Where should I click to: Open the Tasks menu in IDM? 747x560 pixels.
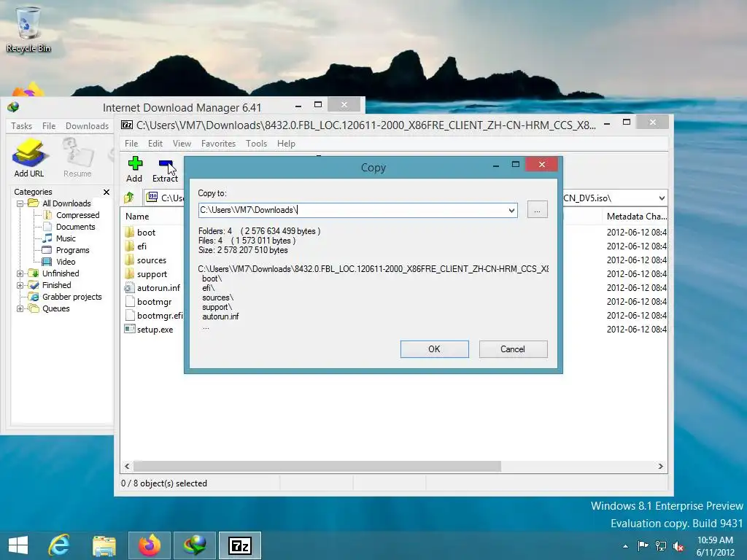pos(21,125)
